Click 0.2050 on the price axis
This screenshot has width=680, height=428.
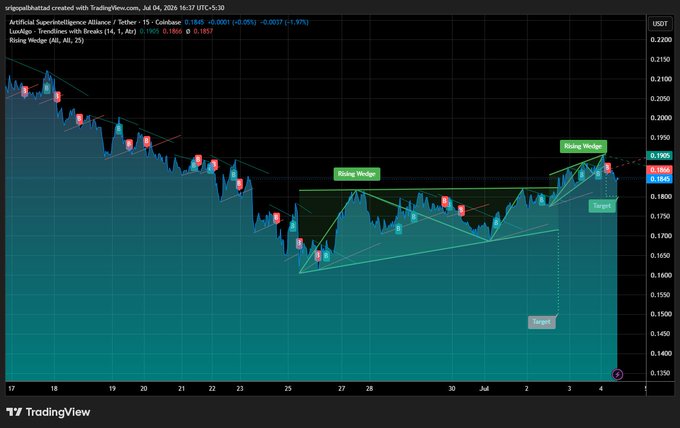660,99
